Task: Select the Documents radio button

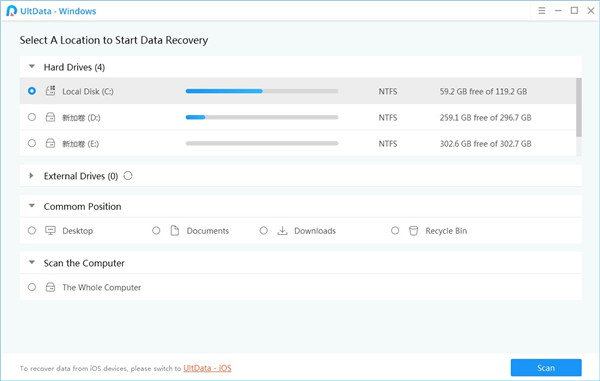Action: (156, 230)
